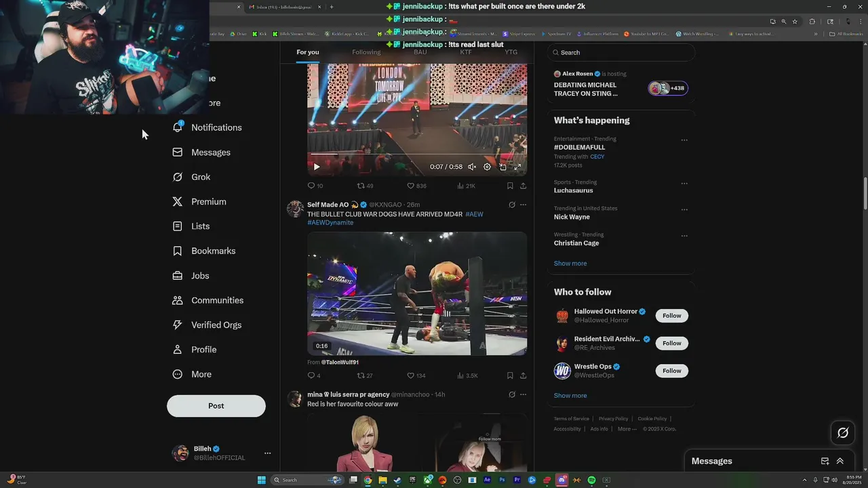
Task: View analytics showing 21K views
Action: pyautogui.click(x=466, y=186)
